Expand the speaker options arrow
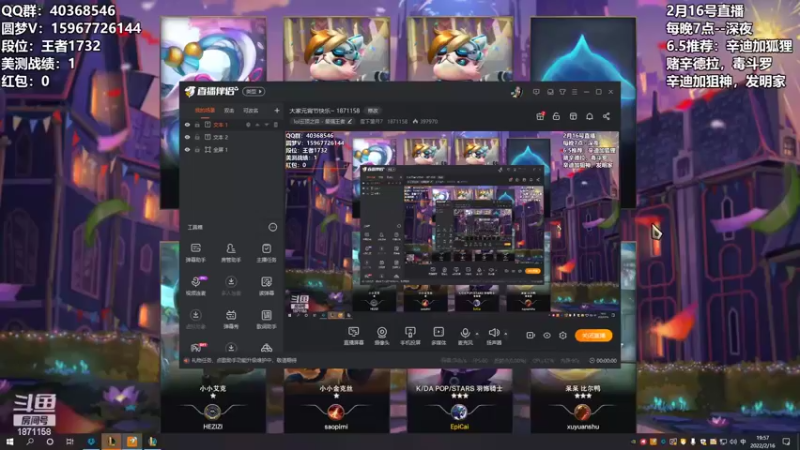The height and width of the screenshot is (450, 800). pyautogui.click(x=506, y=334)
